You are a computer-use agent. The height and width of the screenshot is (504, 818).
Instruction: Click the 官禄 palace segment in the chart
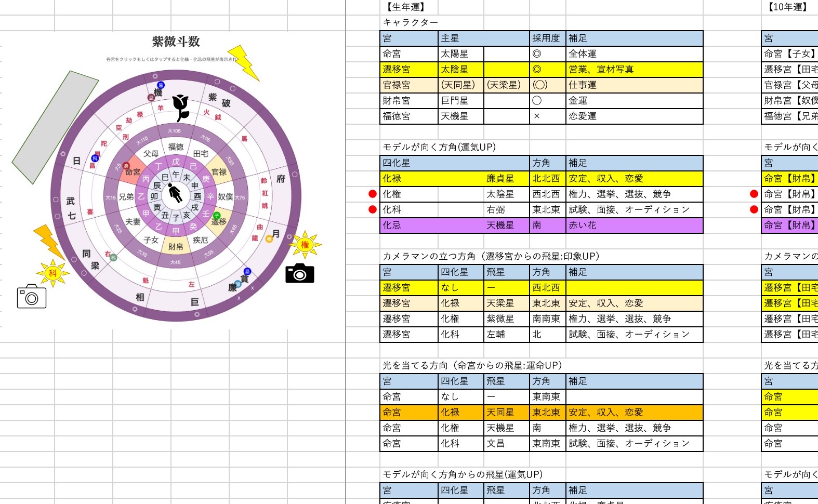[x=219, y=171]
